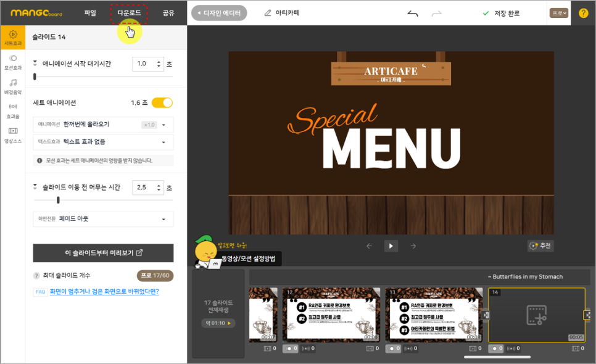The image size is (596, 364).
Task: Click the video source count under slide 13
Action: (x=475, y=349)
